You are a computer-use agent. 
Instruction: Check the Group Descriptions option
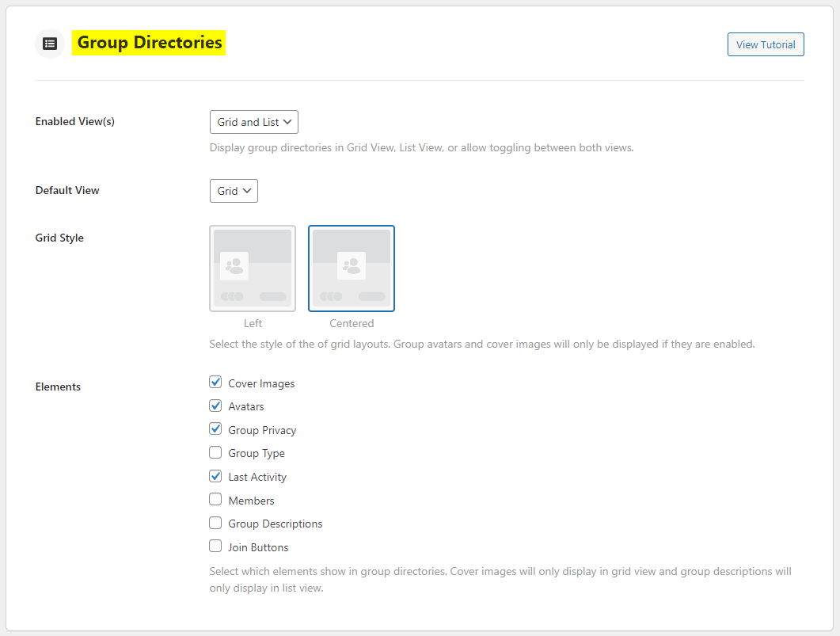(215, 524)
